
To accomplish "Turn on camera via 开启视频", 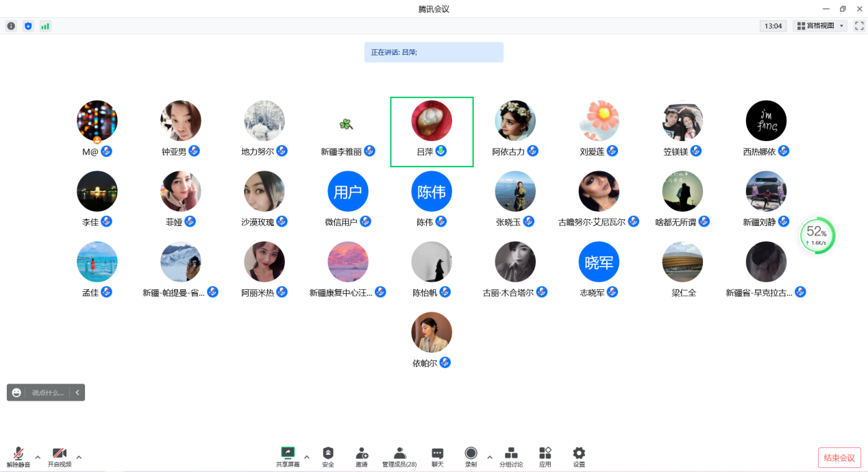I will tap(60, 454).
